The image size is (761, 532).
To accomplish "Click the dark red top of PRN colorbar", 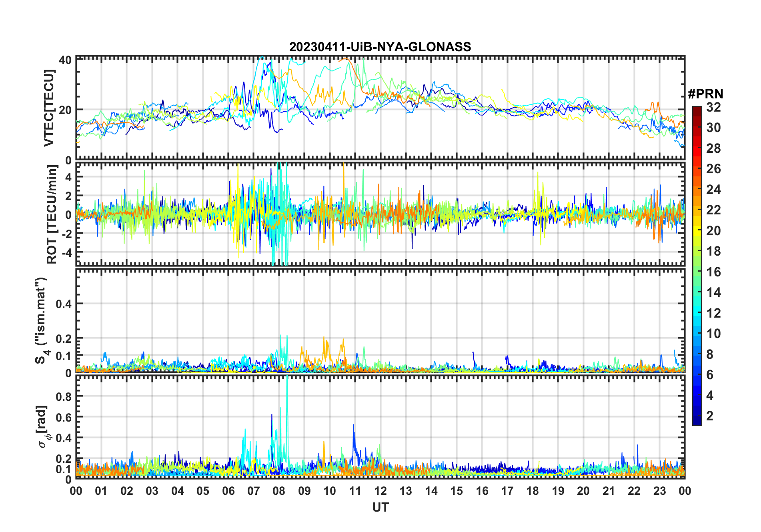I will tap(697, 110).
